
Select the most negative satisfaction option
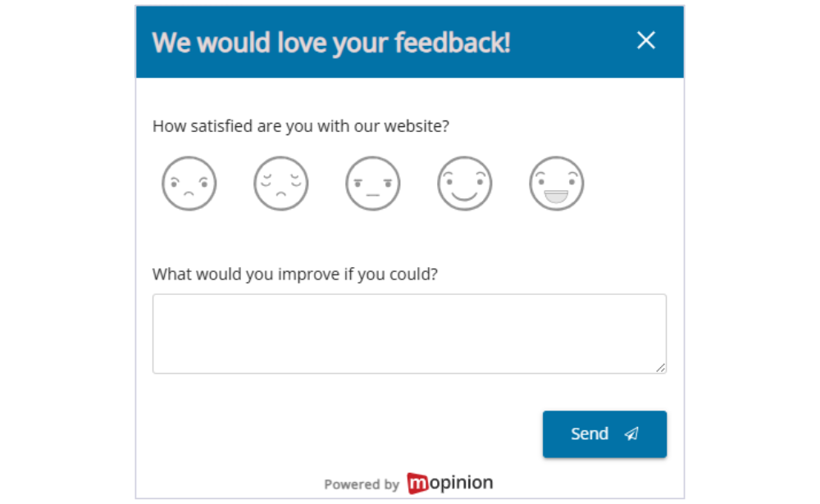(189, 183)
